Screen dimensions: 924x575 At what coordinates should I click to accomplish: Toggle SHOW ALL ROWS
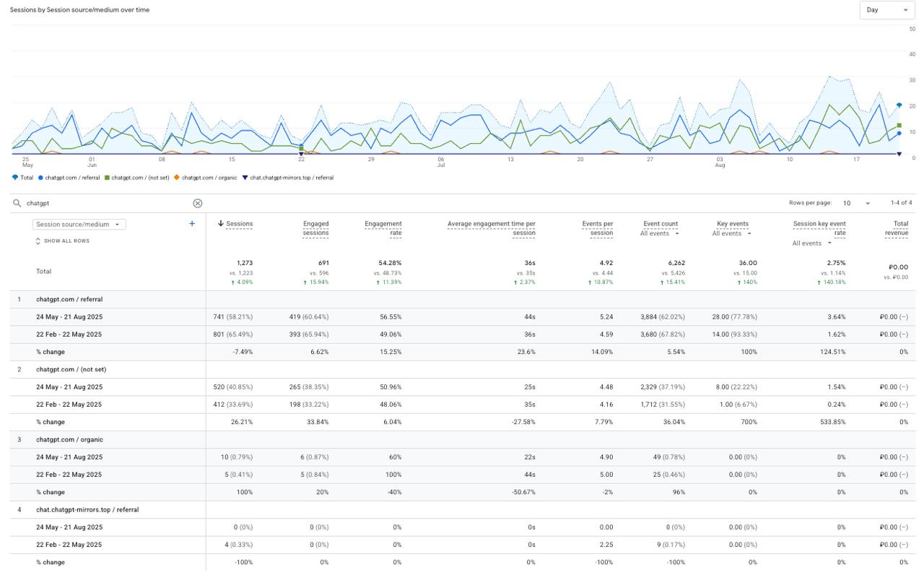[x=63, y=241]
